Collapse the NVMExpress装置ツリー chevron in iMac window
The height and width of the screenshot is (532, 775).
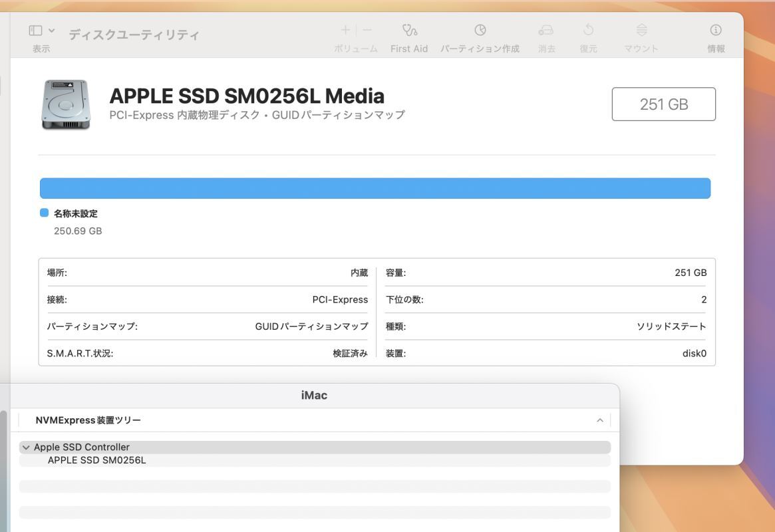(599, 420)
